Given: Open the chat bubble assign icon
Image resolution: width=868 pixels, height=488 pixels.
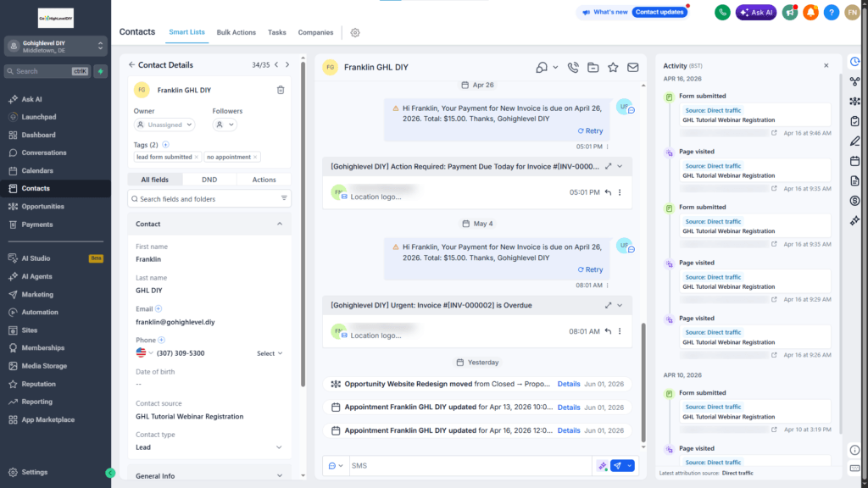Looking at the screenshot, I should 542,68.
